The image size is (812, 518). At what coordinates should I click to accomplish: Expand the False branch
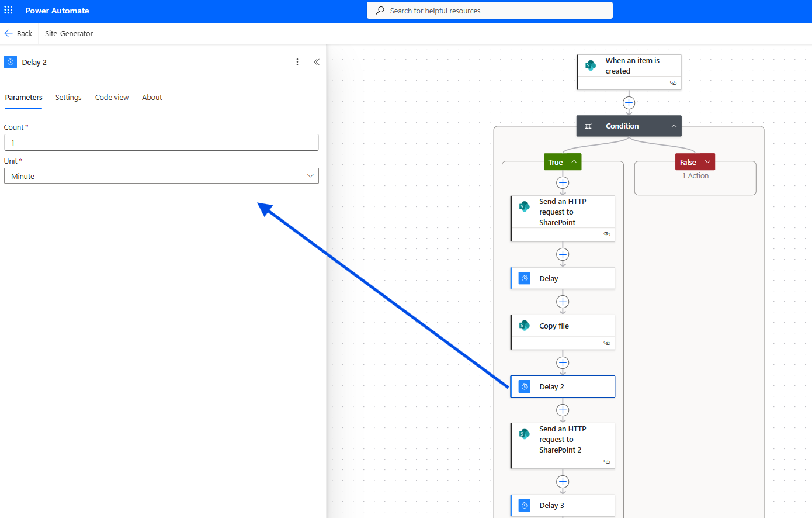pyautogui.click(x=707, y=162)
